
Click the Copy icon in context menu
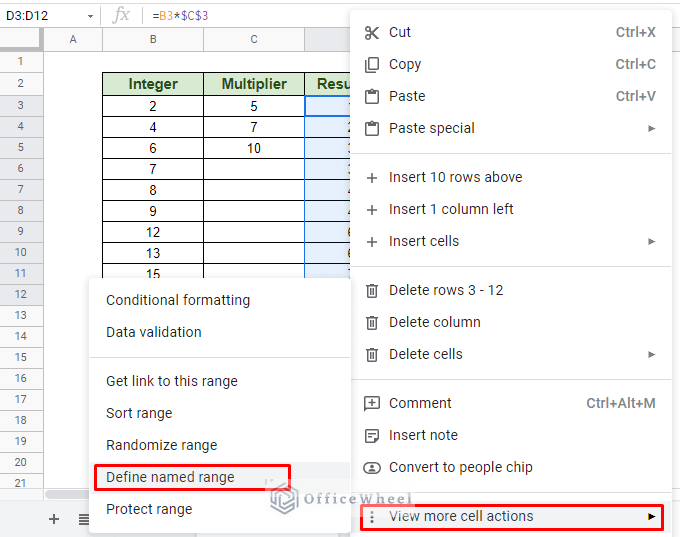tap(372, 64)
